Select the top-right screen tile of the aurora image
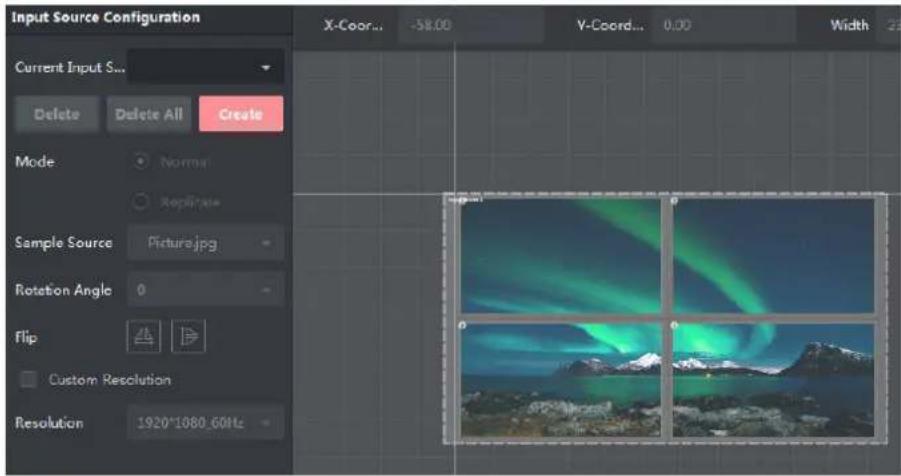 tap(773, 256)
